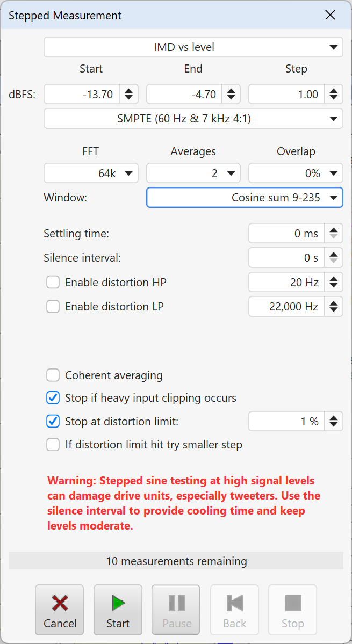The height and width of the screenshot is (644, 352).
Task: Uncheck Stop if heavy input clipping occurs
Action: point(53,398)
